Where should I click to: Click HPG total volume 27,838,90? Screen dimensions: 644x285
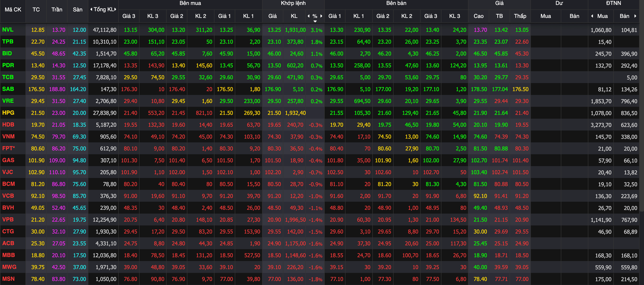point(104,113)
